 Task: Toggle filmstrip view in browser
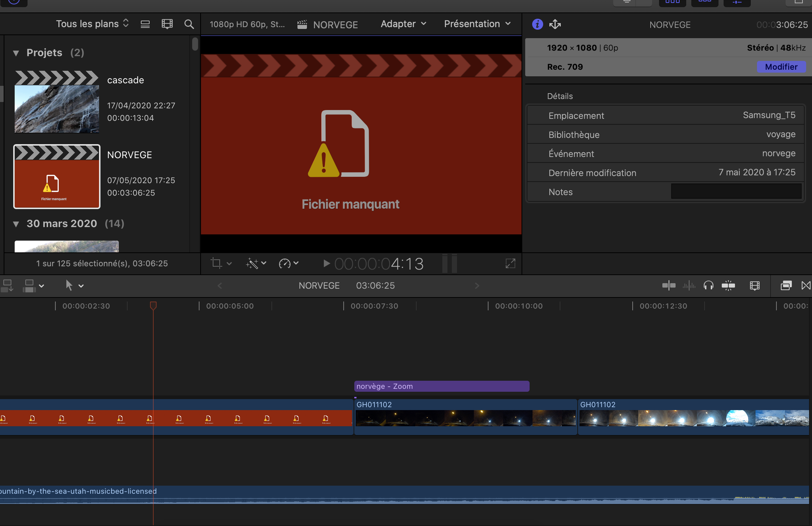167,24
